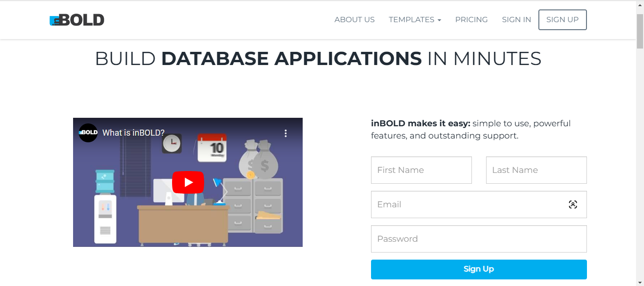
Task: Open the video's three-dot options menu
Action: point(285,133)
